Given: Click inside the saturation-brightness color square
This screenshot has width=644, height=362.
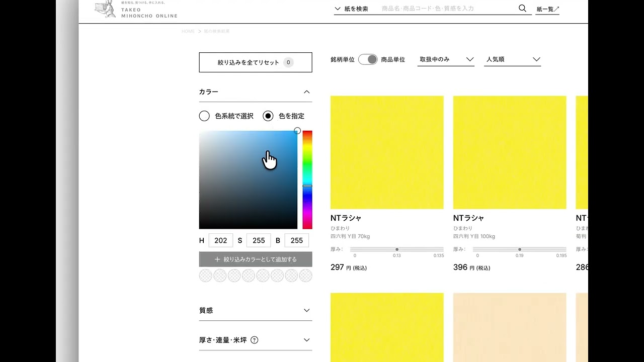Looking at the screenshot, I should (248, 179).
